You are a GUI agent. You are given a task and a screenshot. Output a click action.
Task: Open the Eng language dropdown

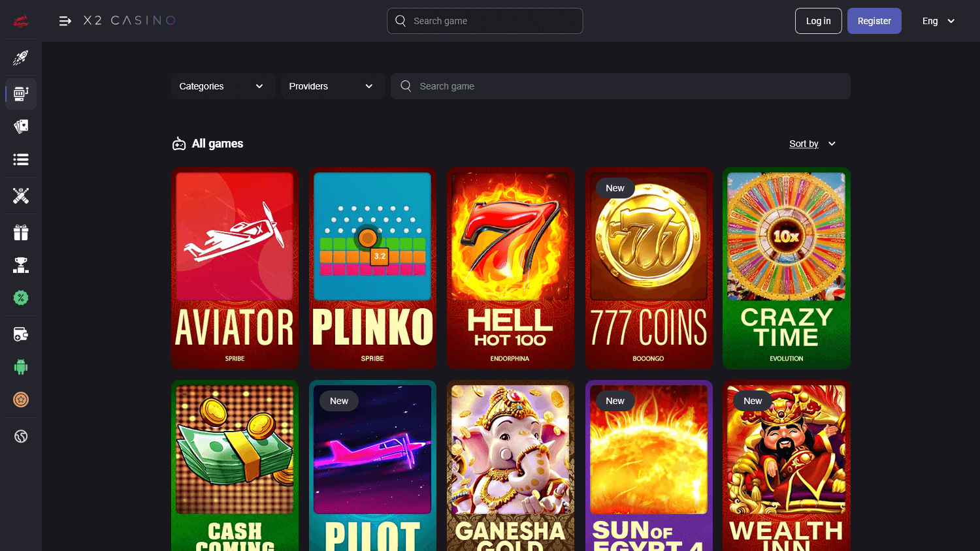[938, 21]
